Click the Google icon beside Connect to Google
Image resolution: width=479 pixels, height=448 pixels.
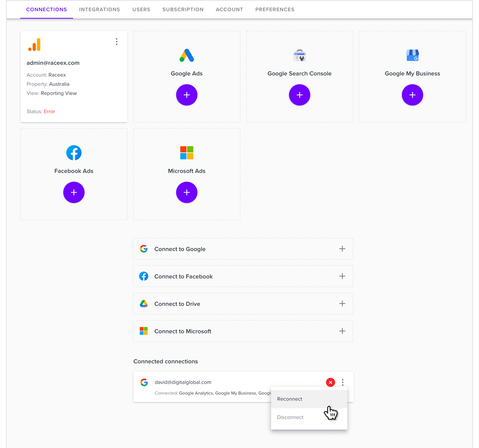(144, 249)
